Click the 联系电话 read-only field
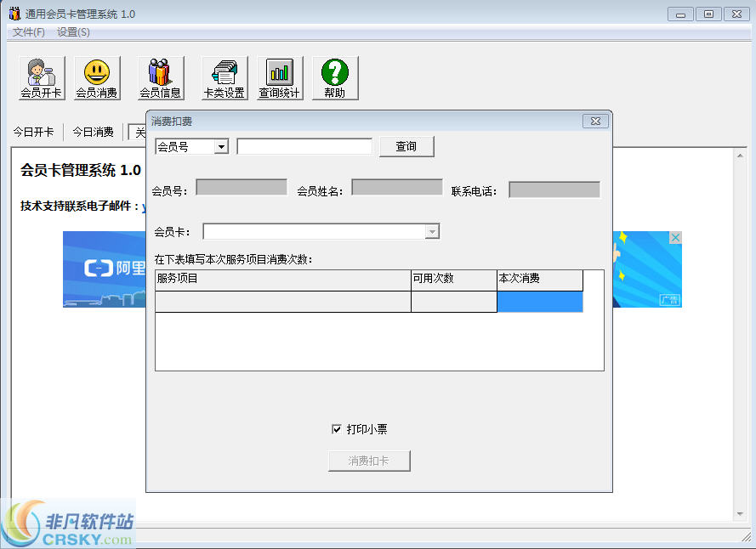Viewport: 756px width, 549px height. (x=554, y=190)
